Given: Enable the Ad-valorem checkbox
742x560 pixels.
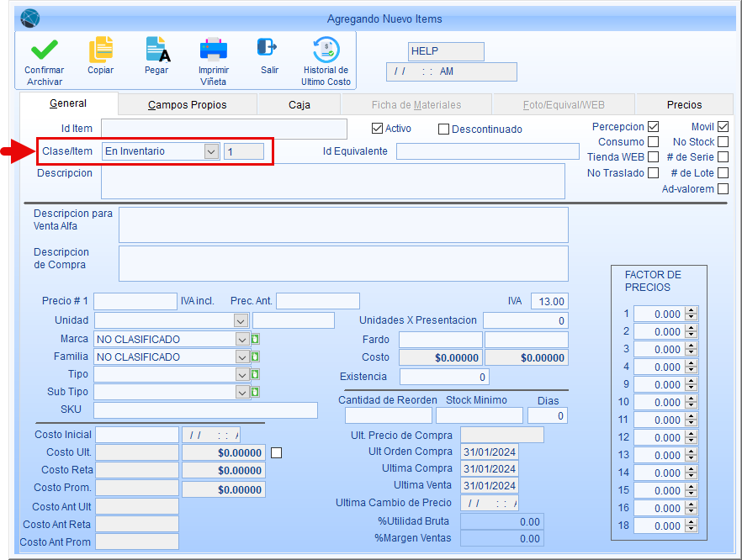Looking at the screenshot, I should click(723, 188).
